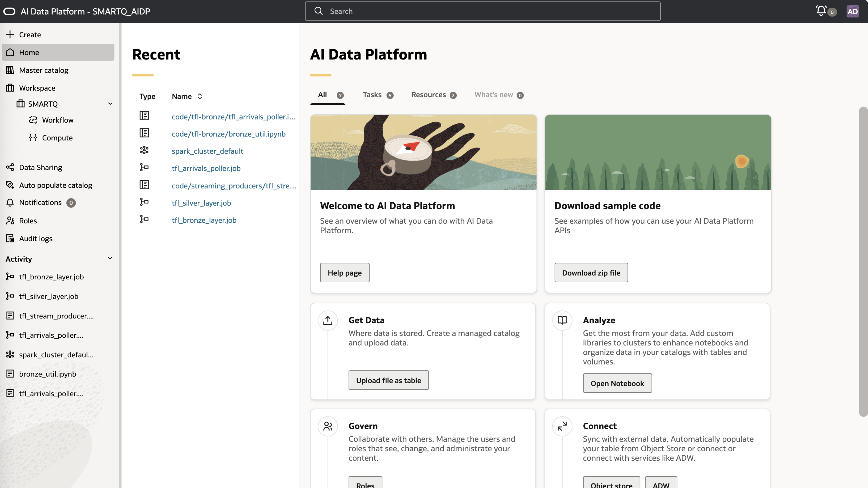868x488 pixels.
Task: Click the Create option in sidebar
Action: 30,34
